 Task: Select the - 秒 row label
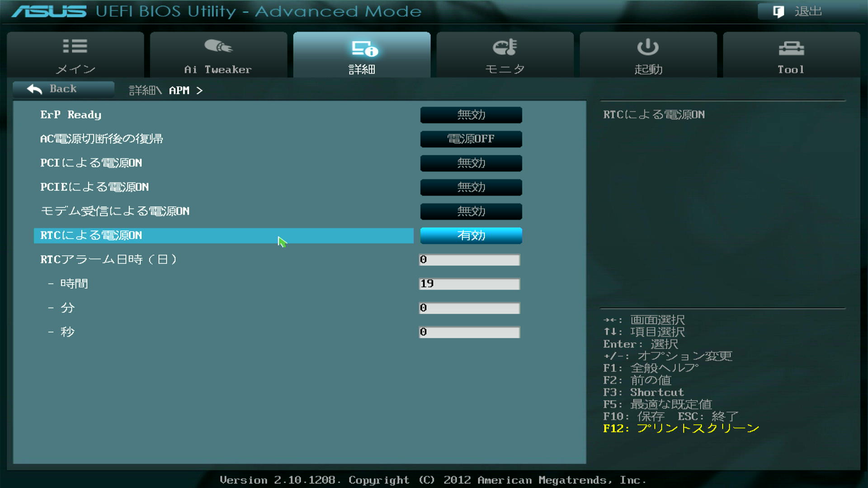(x=61, y=332)
